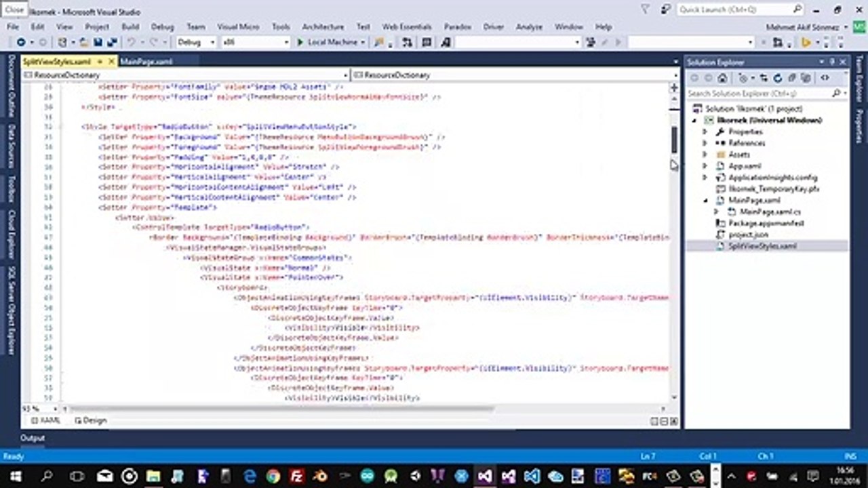
Task: Click the Save All toolbar icon
Action: point(111,42)
